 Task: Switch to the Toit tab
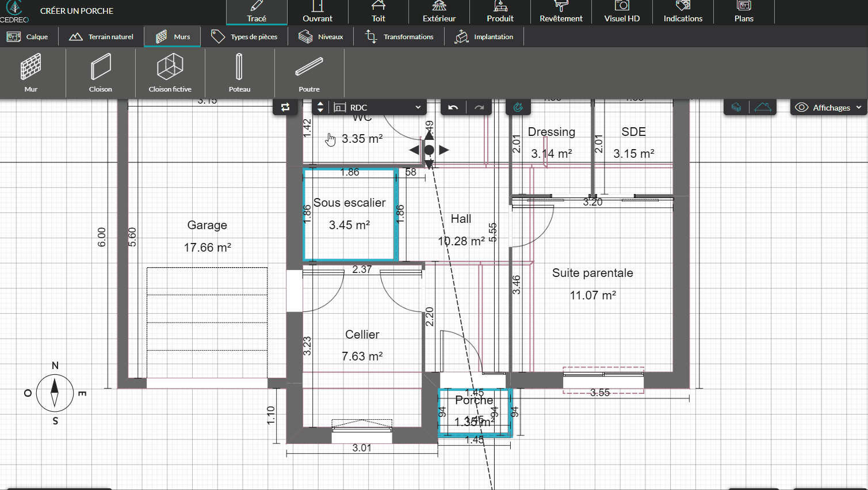(378, 12)
